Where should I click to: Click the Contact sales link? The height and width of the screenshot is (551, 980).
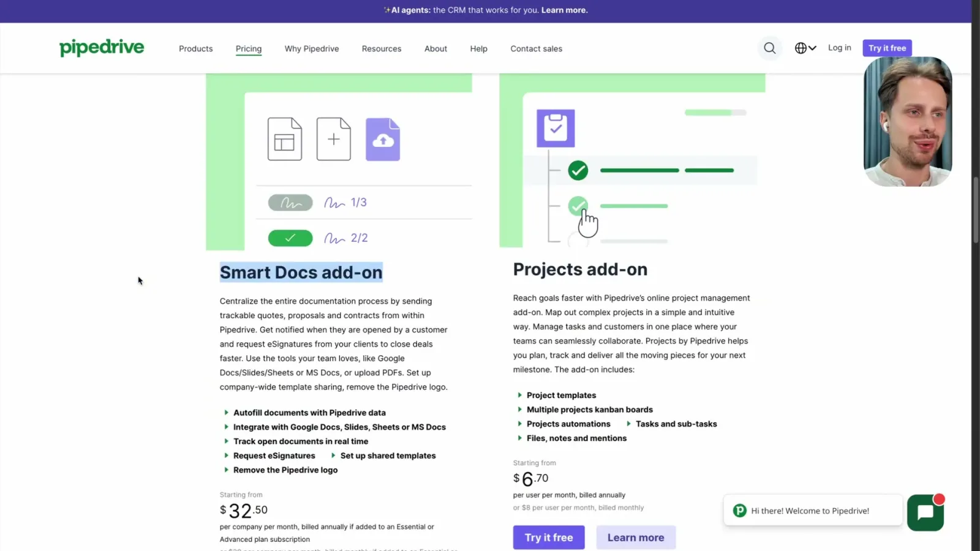click(x=537, y=48)
